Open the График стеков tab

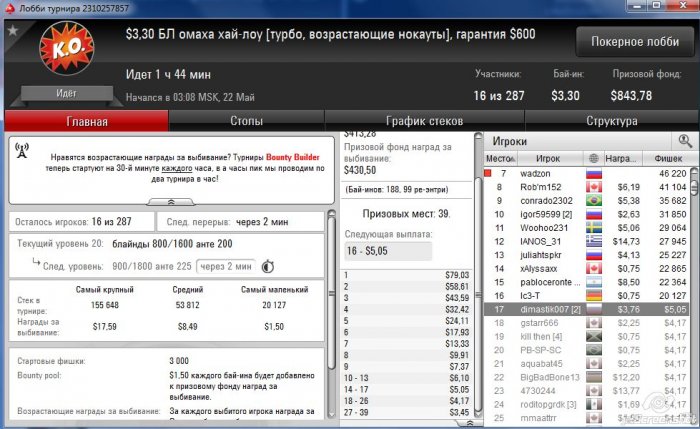(x=425, y=121)
